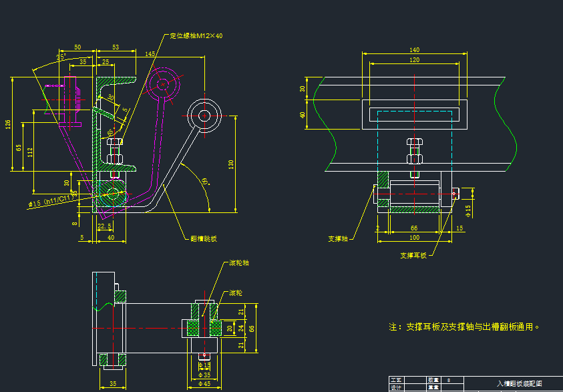The height and width of the screenshot is (392, 563).
Task: Select the yellow note text about 支撑耳板
Action: coord(464,327)
